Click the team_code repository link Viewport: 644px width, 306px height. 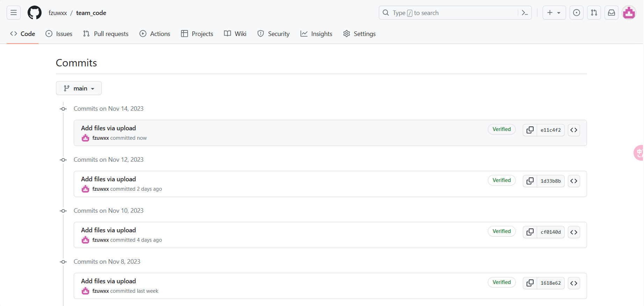click(x=91, y=13)
